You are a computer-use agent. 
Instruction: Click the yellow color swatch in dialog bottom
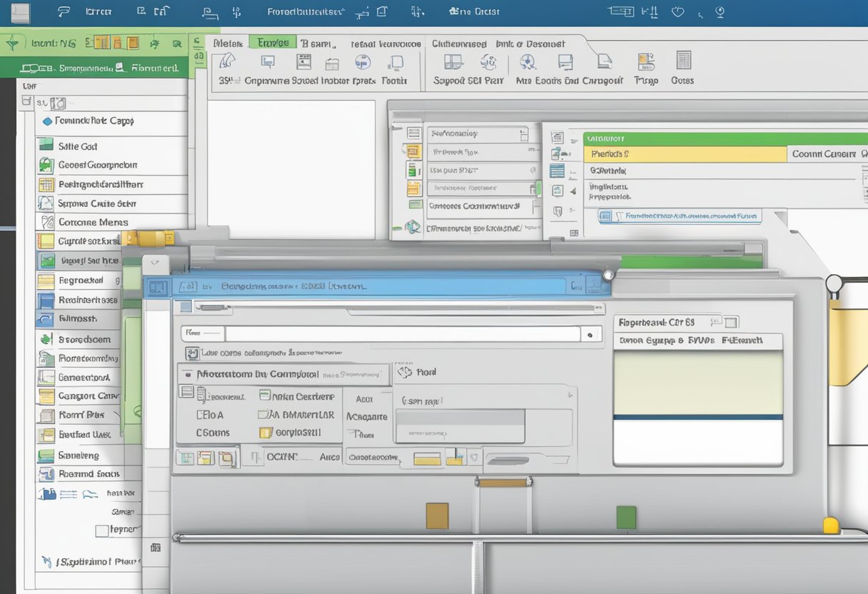click(x=427, y=459)
